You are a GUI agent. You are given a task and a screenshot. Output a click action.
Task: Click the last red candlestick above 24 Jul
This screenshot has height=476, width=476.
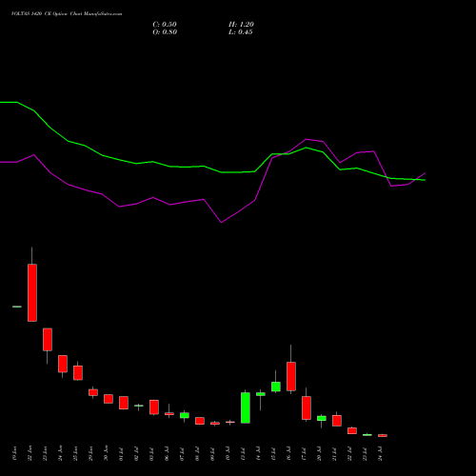click(x=383, y=435)
